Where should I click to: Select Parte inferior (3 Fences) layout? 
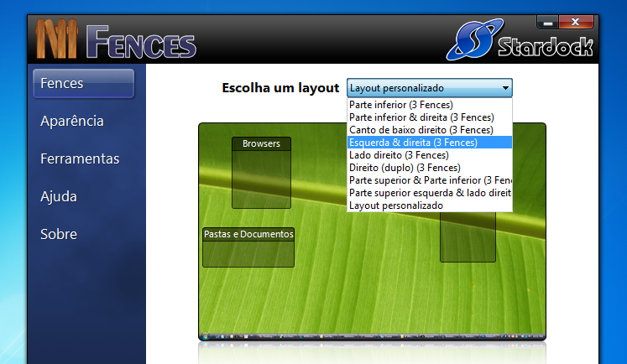(430, 105)
